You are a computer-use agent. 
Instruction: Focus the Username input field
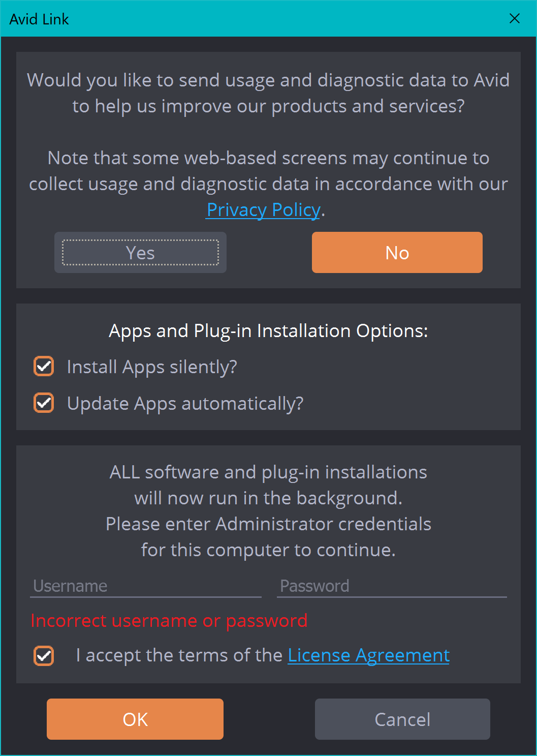(145, 586)
